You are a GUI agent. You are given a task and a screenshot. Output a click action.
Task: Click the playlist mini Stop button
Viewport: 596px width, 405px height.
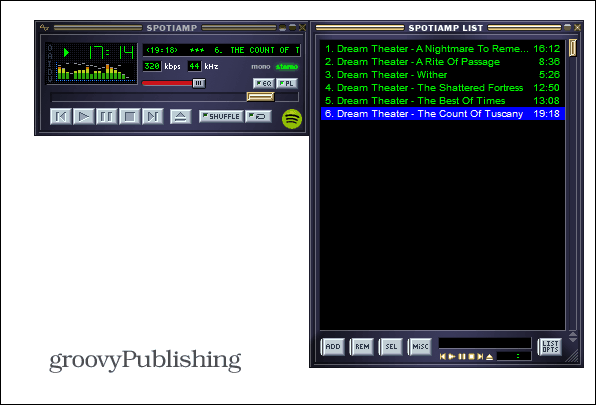(471, 357)
